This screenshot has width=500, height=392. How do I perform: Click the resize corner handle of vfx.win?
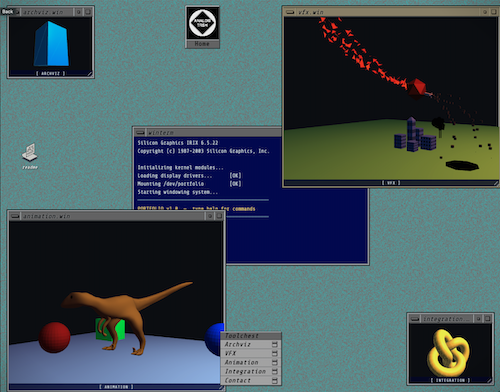[x=496, y=183]
